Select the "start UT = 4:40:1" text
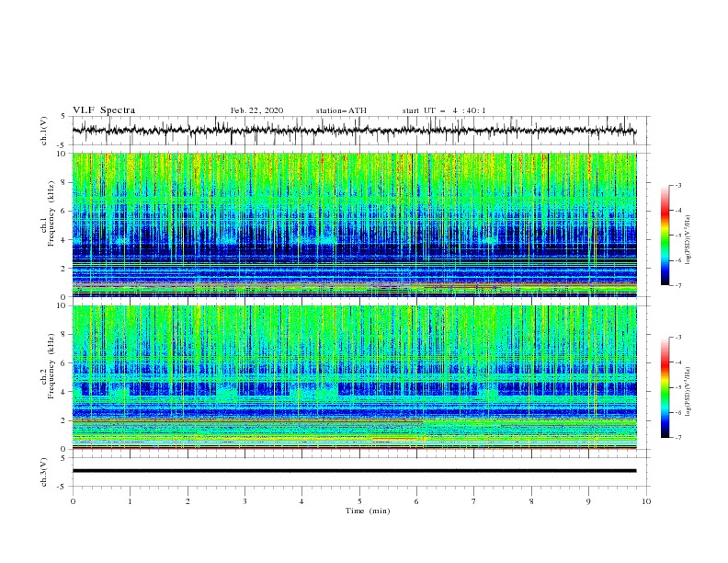The height and width of the screenshot is (563, 728). click(444, 110)
